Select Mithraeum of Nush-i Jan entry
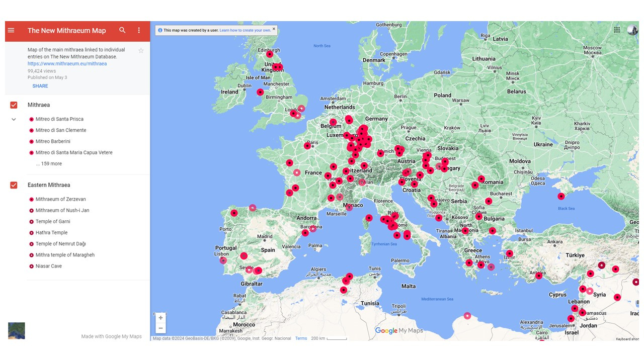The width and height of the screenshot is (644, 362). pyautogui.click(x=62, y=210)
